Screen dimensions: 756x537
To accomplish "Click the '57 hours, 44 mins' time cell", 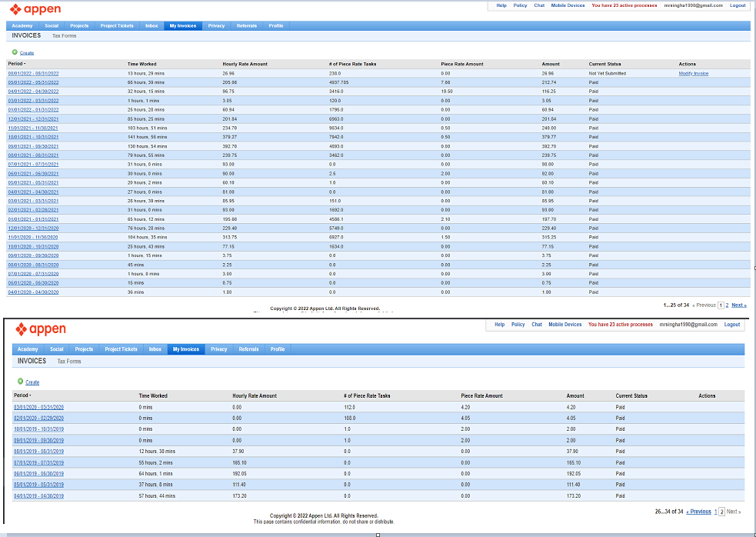I will [x=157, y=496].
